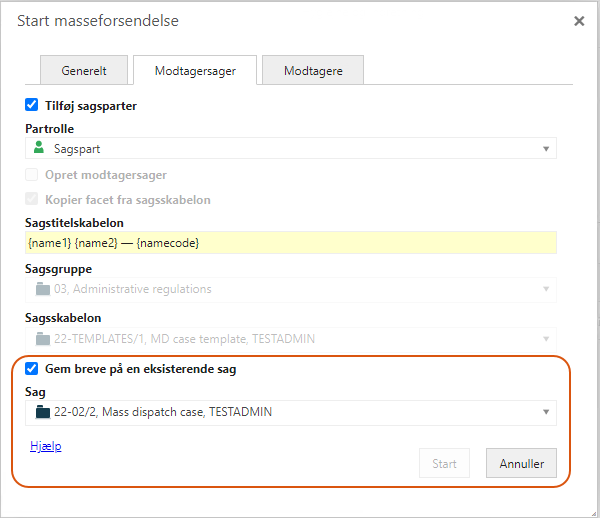Toggle Opret modtagersager checkbox
Image resolution: width=600 pixels, height=518 pixels.
(31, 174)
